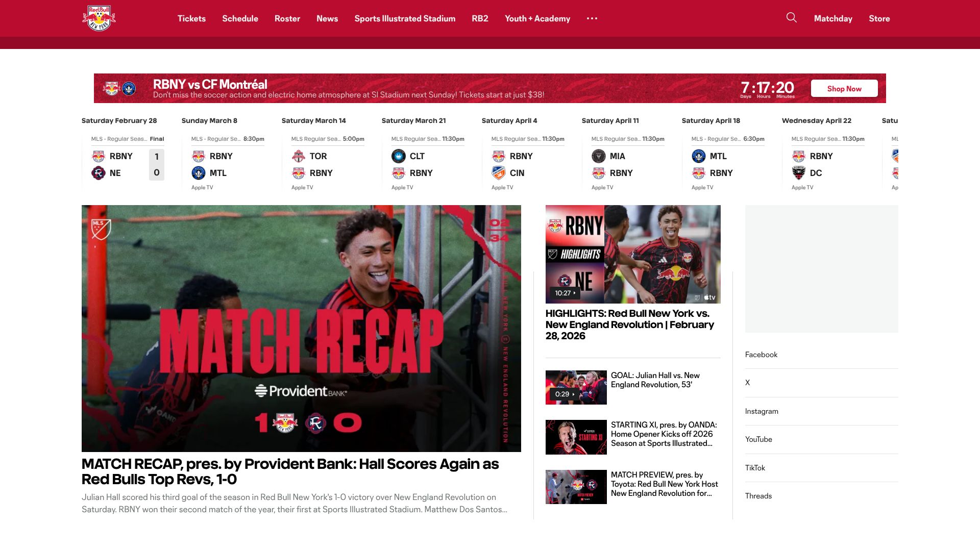Click the Charlotte FC crest icon
This screenshot has height=551, width=980.
[x=399, y=156]
